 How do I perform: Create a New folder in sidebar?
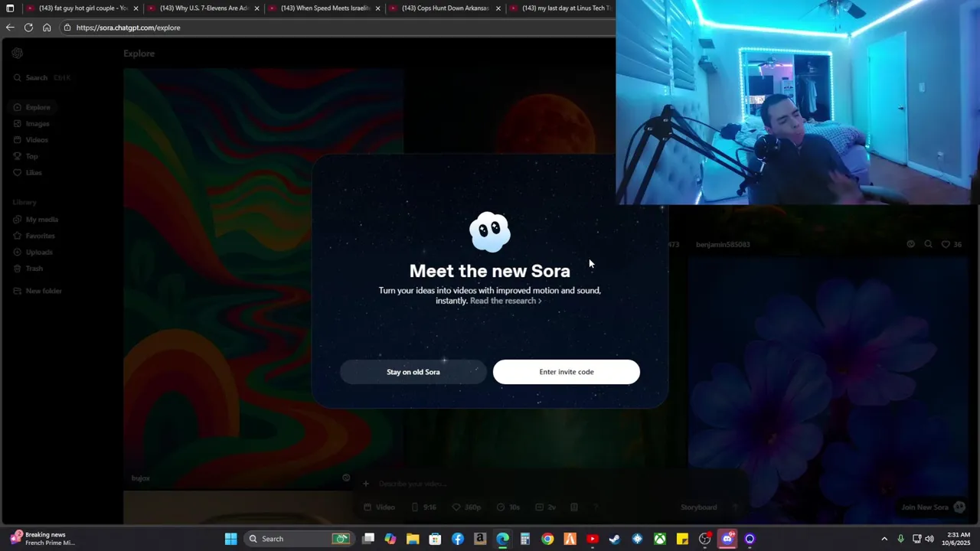pyautogui.click(x=38, y=291)
